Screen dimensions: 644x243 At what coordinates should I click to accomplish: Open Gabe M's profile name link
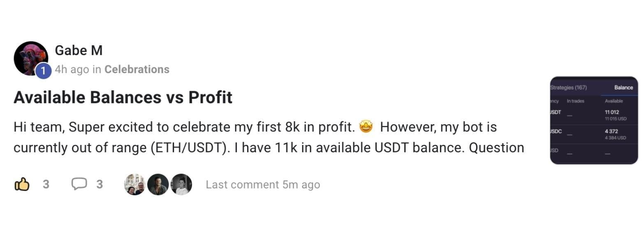[x=79, y=50]
